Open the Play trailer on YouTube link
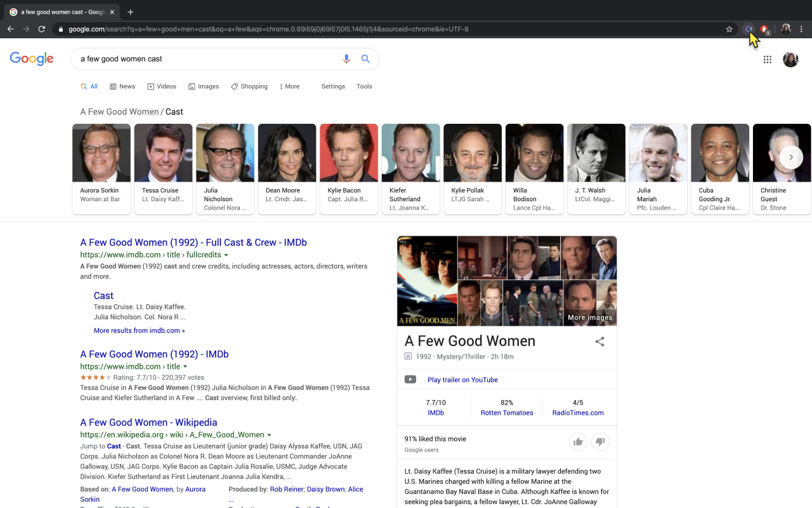 (x=462, y=380)
